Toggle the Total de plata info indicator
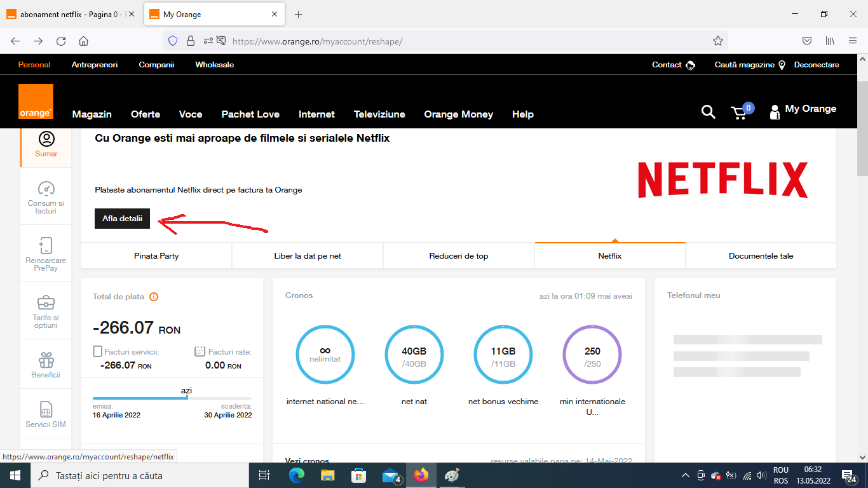868x488 pixels. click(x=153, y=296)
